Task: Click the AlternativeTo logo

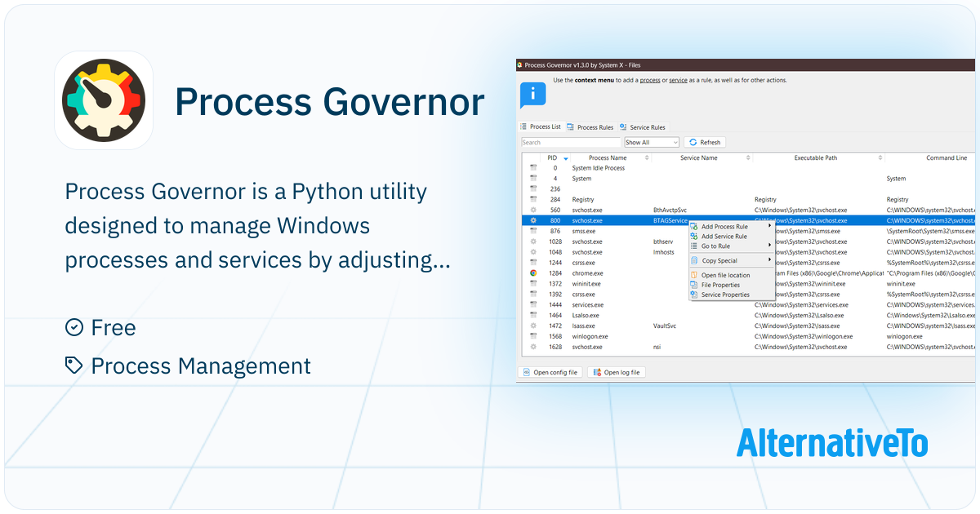Action: pyautogui.click(x=832, y=443)
